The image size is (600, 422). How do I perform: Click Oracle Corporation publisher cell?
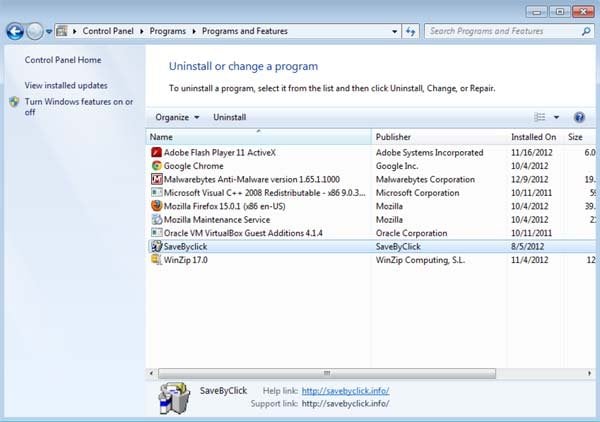tap(411, 233)
